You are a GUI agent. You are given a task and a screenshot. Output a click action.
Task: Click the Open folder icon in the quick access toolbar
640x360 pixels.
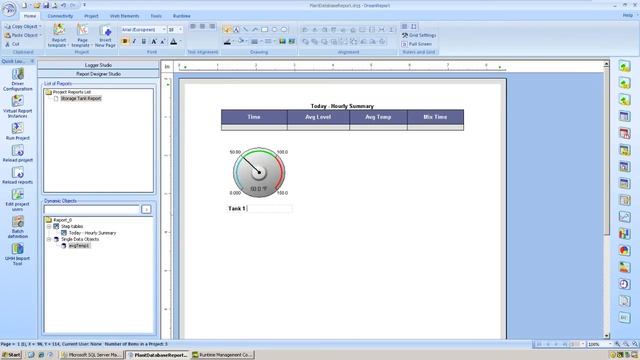(x=37, y=5)
